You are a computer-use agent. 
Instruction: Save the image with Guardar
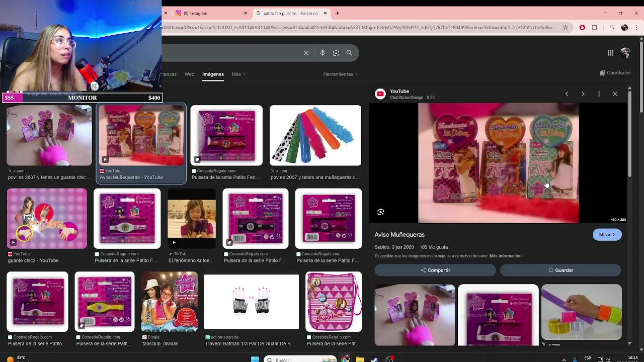click(560, 270)
